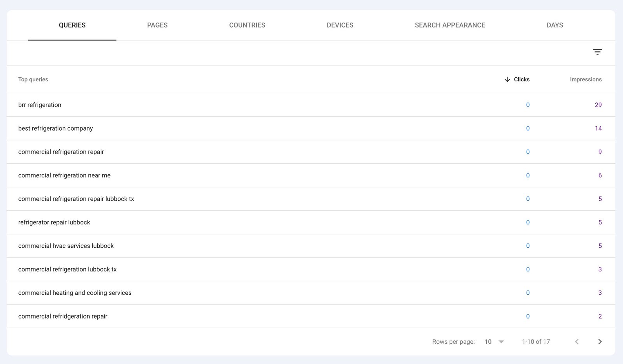Switch to the Pages tab
This screenshot has height=364, width=623.
point(157,25)
